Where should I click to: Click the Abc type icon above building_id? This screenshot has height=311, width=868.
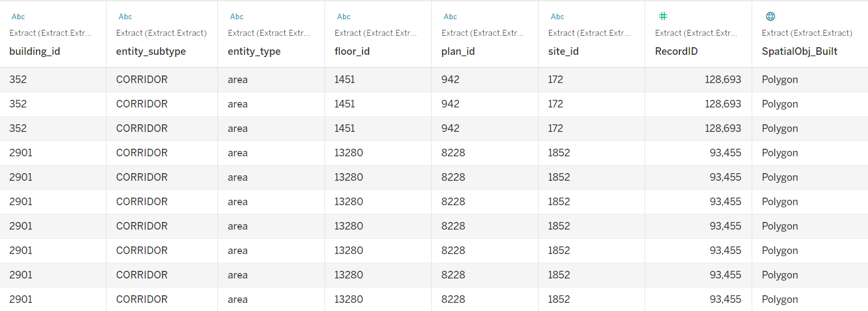[18, 17]
